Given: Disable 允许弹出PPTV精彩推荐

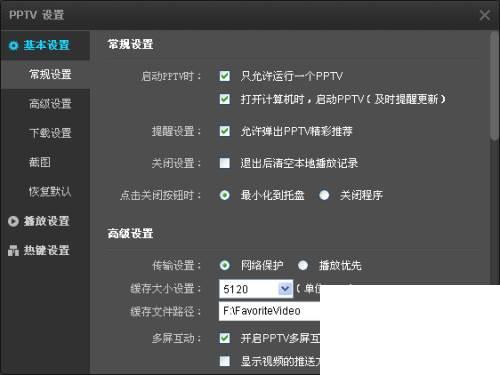Looking at the screenshot, I should (x=225, y=131).
